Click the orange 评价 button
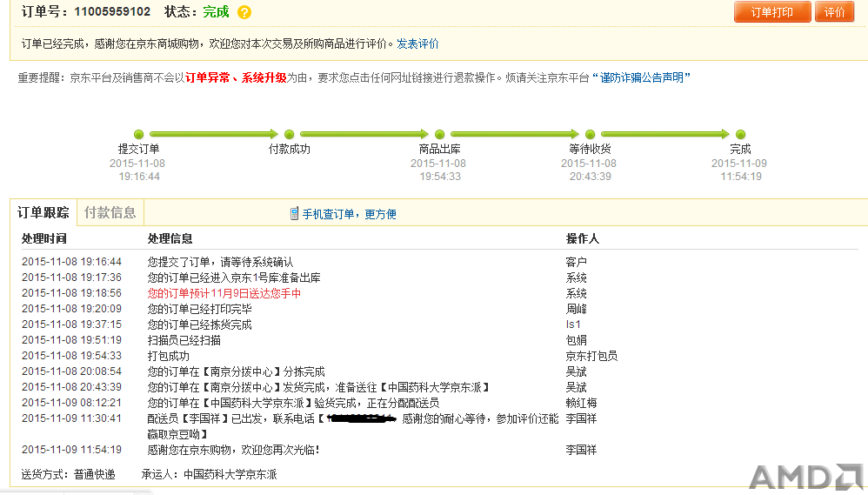This screenshot has width=868, height=495. (x=835, y=11)
